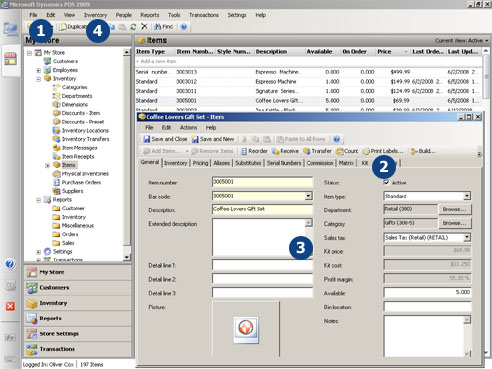This screenshot has height=369, width=492.
Task: Click the help icon in main toolbar
Action: (184, 27)
